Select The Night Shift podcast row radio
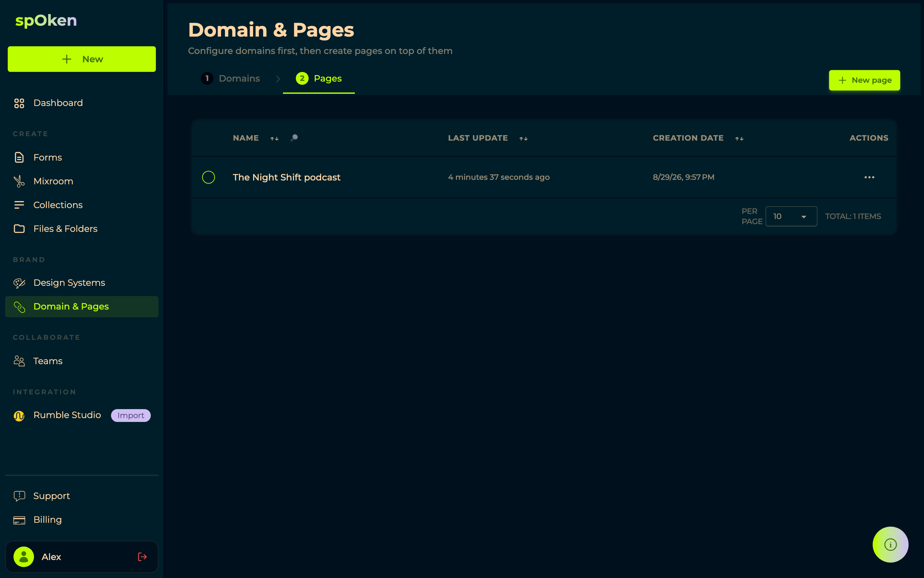 [x=209, y=177]
